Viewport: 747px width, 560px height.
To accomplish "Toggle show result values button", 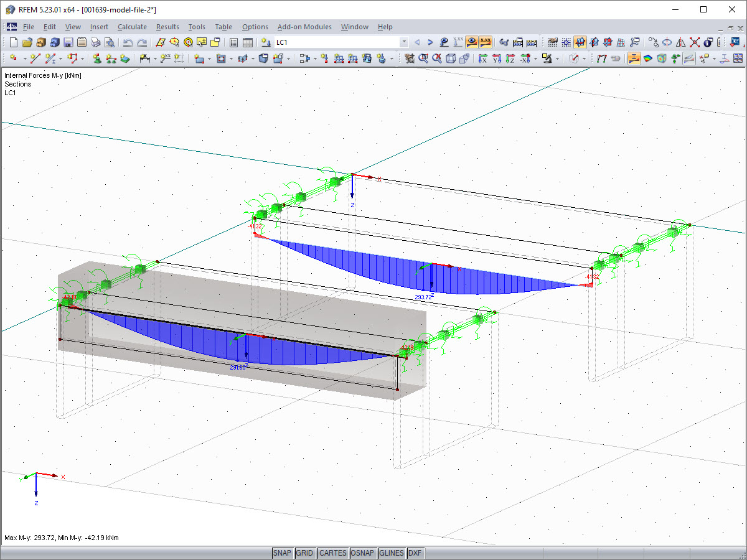I will pos(486,42).
